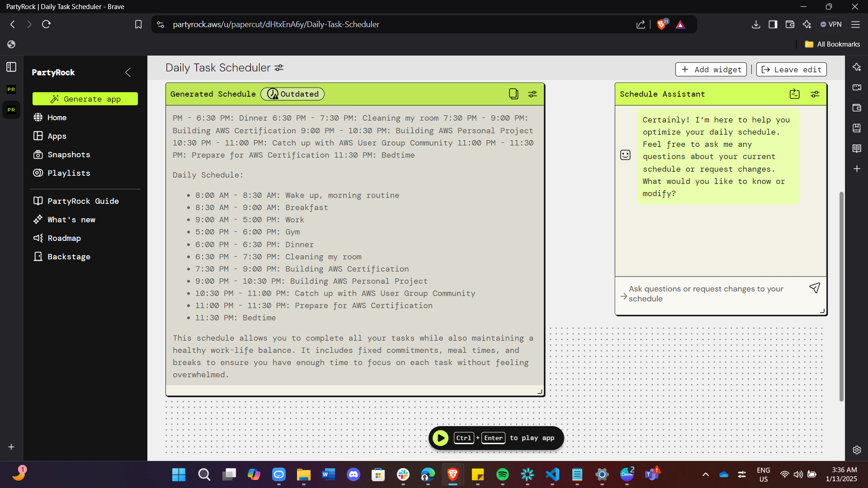The image size is (868, 488).
Task: Collapse the PartyRock sidebar with the chevron
Action: pos(127,72)
